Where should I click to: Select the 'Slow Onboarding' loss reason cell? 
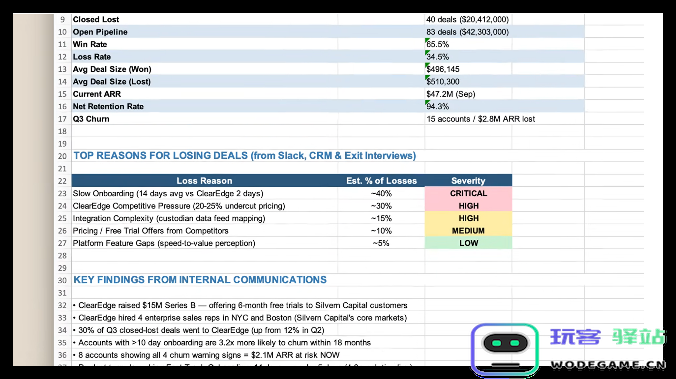tap(204, 193)
